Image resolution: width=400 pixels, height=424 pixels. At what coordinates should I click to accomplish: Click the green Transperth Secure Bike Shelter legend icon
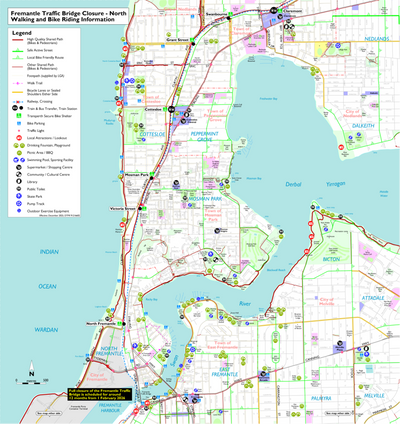19,116
